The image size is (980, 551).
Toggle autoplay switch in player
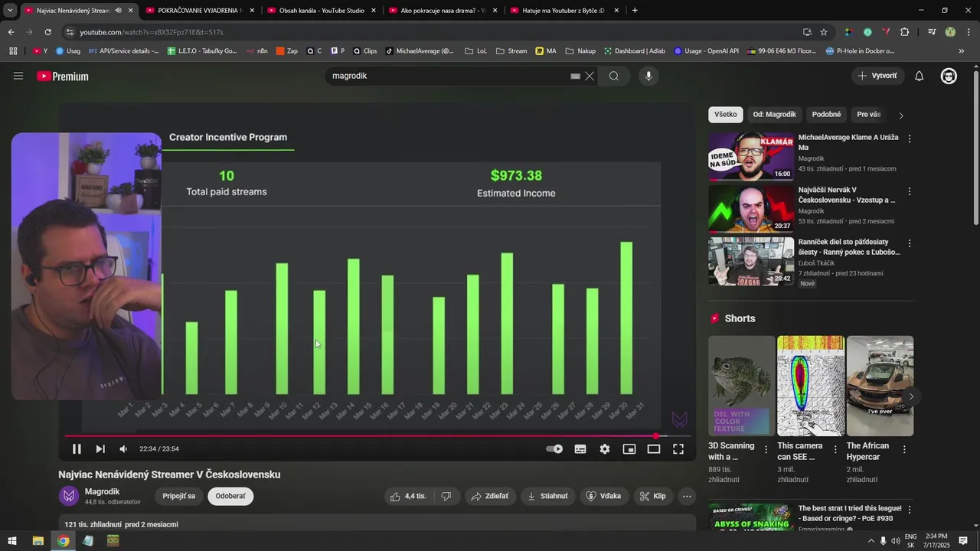click(x=554, y=449)
